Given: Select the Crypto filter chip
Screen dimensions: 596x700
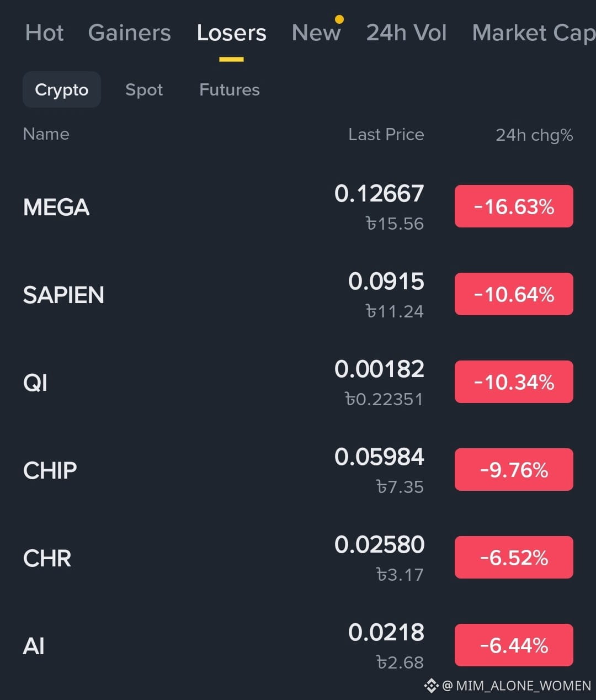Looking at the screenshot, I should [x=62, y=89].
